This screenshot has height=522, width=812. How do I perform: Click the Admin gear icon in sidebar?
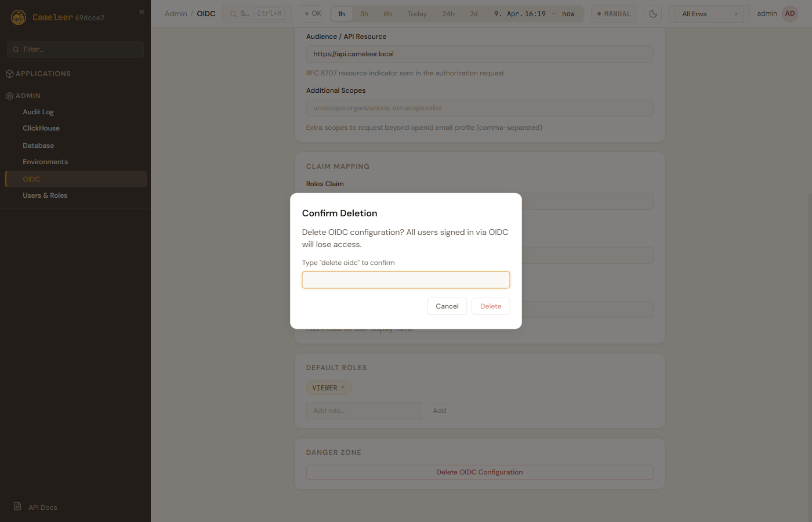(9, 96)
